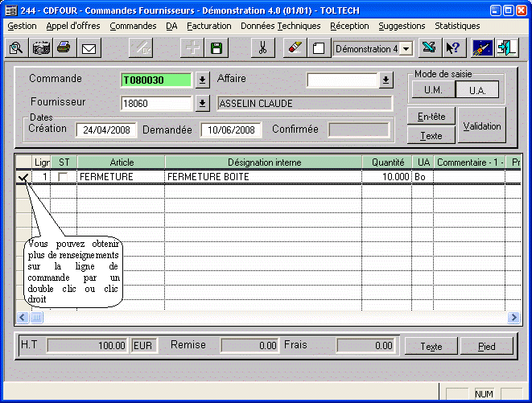This screenshot has height=403, width=532.
Task: Click the Remise 0.00 field
Action: 250,346
